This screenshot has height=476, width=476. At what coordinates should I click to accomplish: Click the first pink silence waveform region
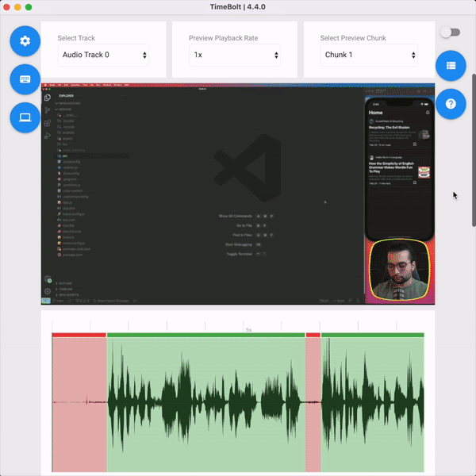(x=79, y=405)
